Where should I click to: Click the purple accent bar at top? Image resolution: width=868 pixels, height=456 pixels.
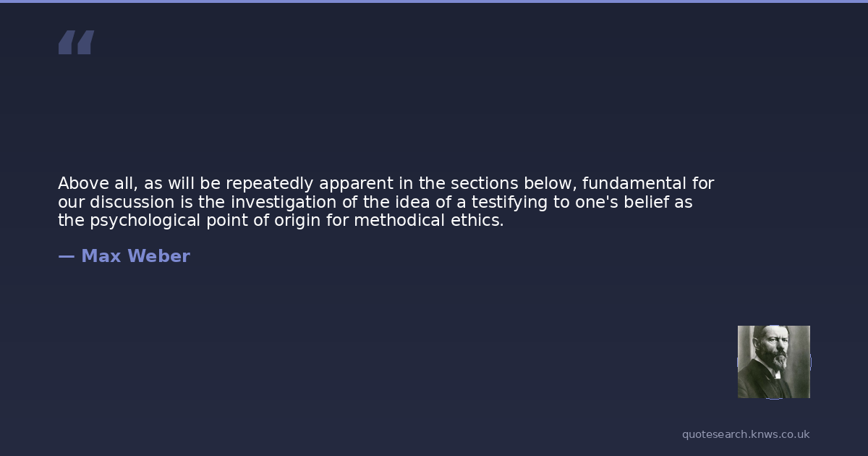point(434,1)
